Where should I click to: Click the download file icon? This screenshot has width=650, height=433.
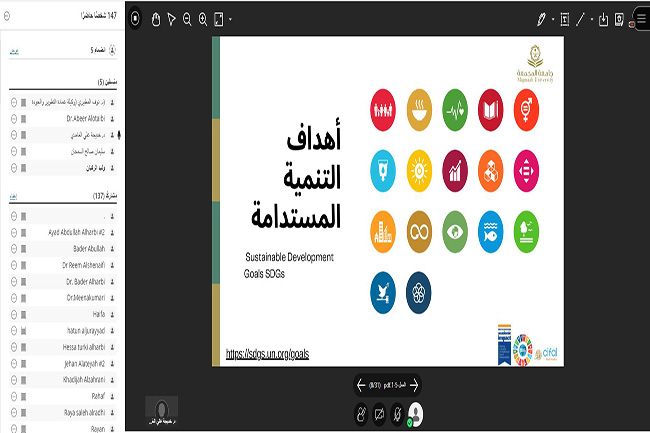coord(604,19)
